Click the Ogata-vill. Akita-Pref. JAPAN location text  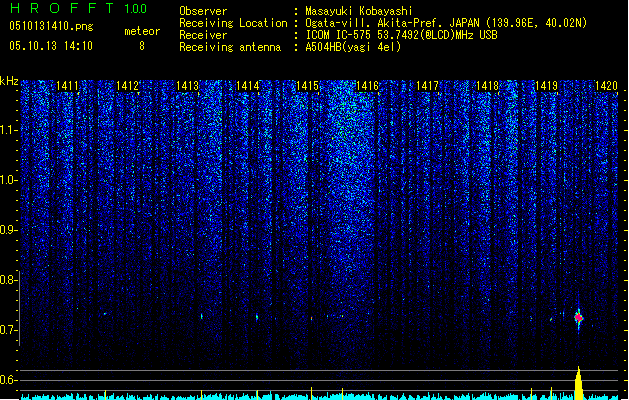pyautogui.click(x=446, y=23)
